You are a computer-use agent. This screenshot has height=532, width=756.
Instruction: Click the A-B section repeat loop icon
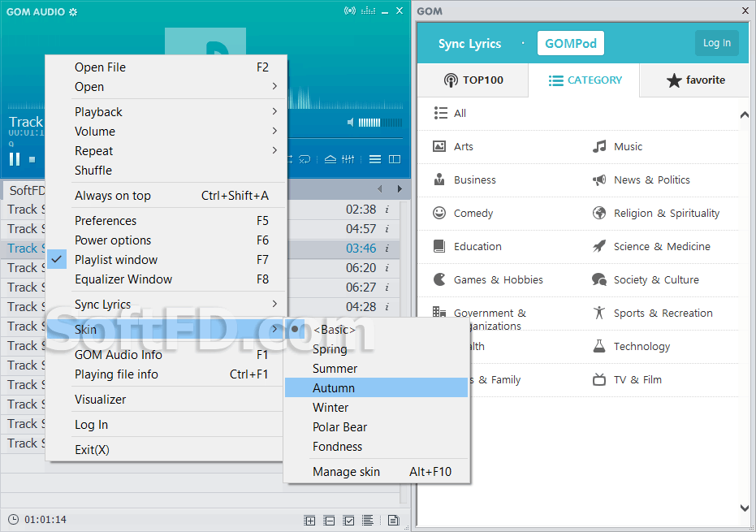point(305,159)
